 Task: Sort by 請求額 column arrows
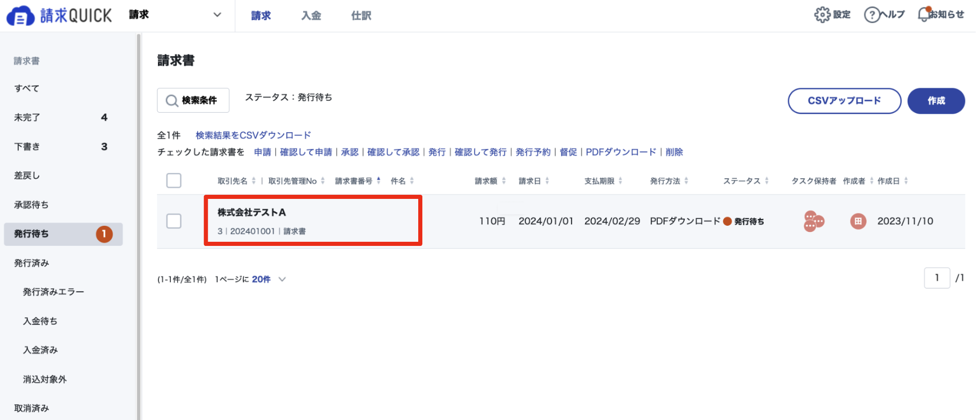503,181
